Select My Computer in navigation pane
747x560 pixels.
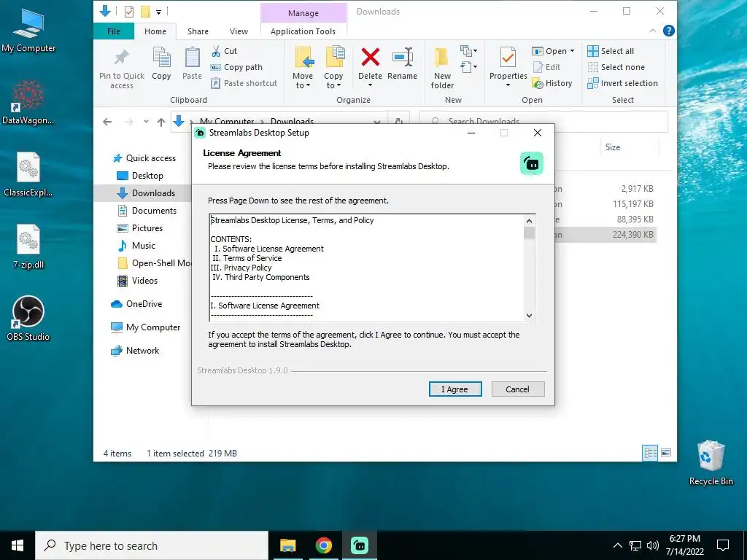pyautogui.click(x=145, y=327)
